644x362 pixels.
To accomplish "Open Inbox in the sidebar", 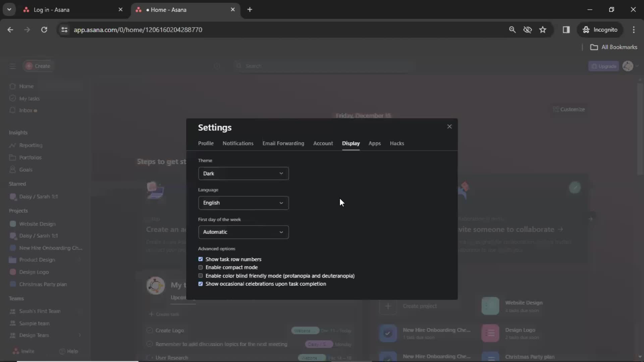I will (26, 110).
